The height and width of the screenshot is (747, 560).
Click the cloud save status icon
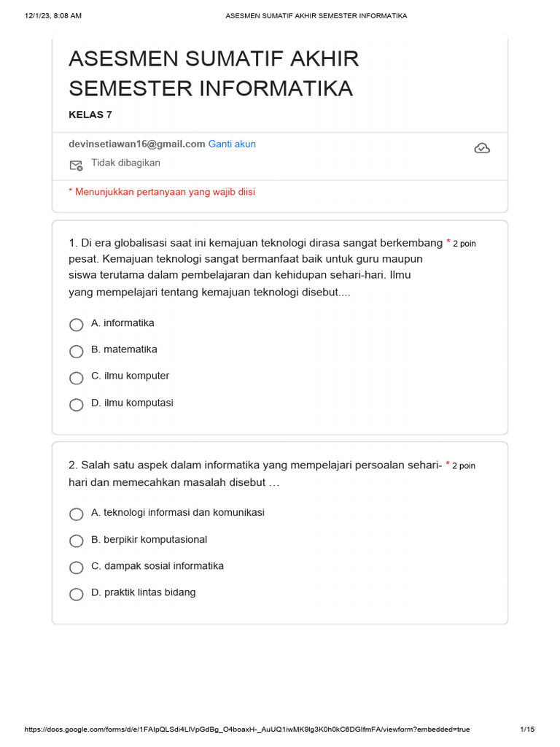pos(482,148)
